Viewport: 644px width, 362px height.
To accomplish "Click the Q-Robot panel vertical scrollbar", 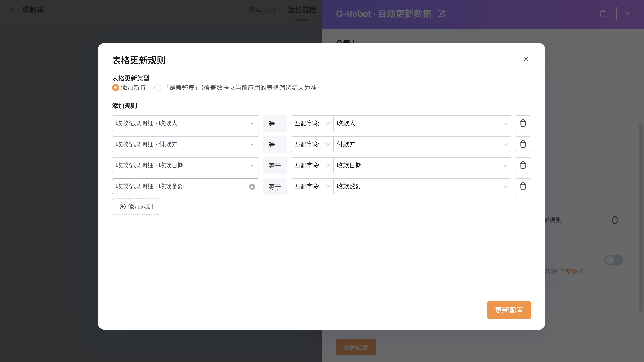I will tap(641, 218).
